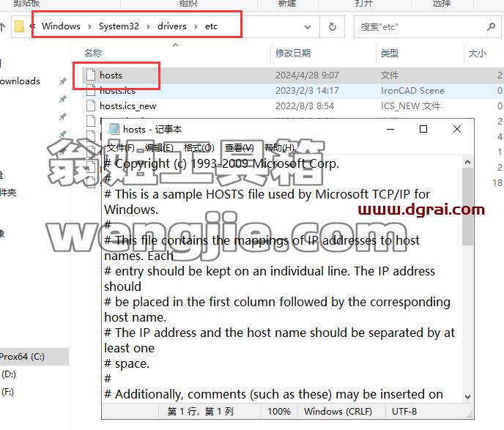Click pin icon beside Downloads
This screenshot has height=430, width=504.
point(63,81)
